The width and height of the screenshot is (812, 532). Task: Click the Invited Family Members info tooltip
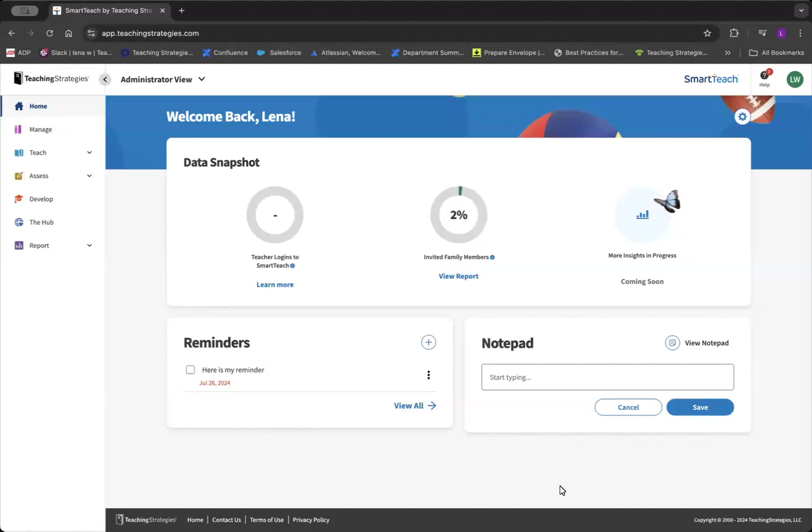tap(492, 257)
